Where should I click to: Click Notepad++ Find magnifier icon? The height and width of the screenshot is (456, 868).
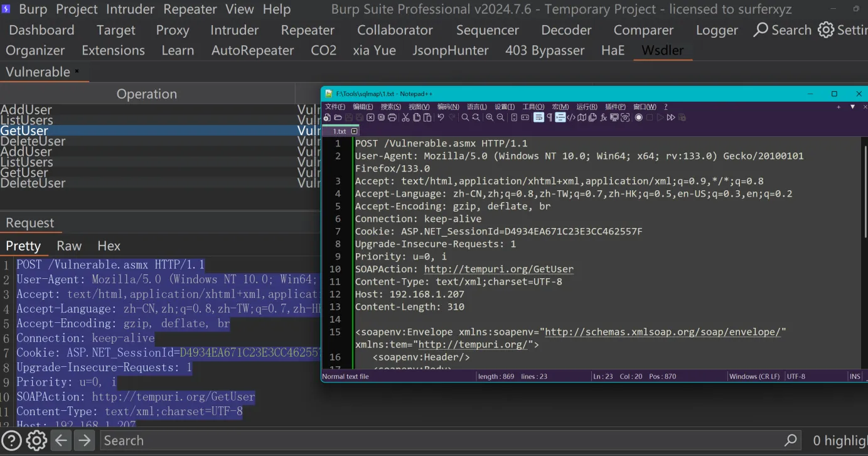pos(465,117)
